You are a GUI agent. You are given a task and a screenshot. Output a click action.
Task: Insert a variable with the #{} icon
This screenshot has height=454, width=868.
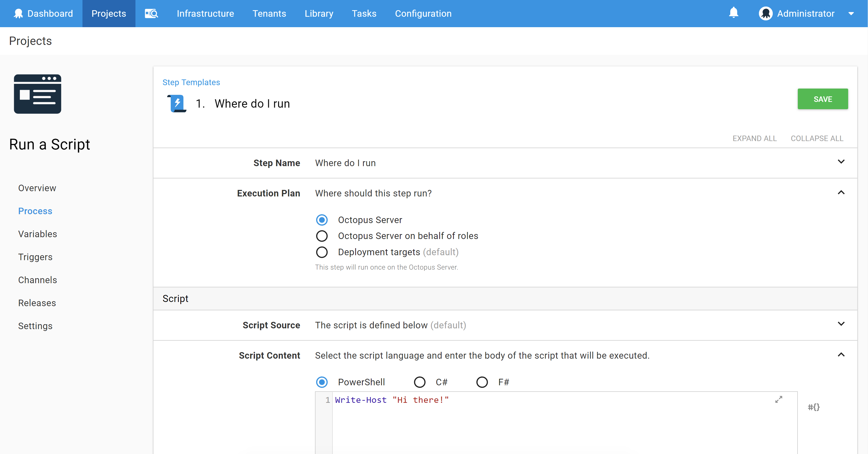[x=813, y=407]
